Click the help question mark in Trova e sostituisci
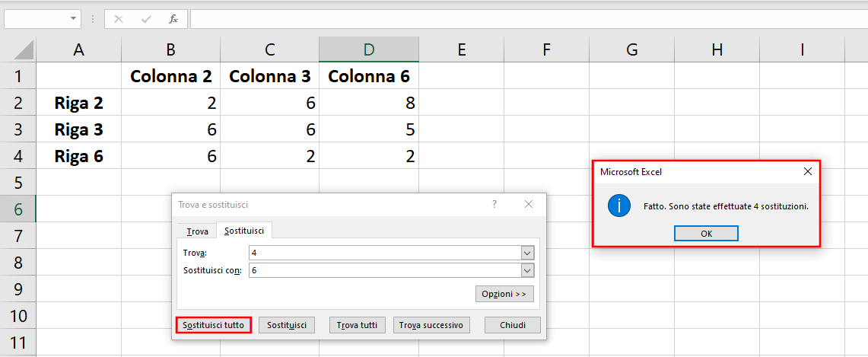868x357 pixels. [x=494, y=204]
